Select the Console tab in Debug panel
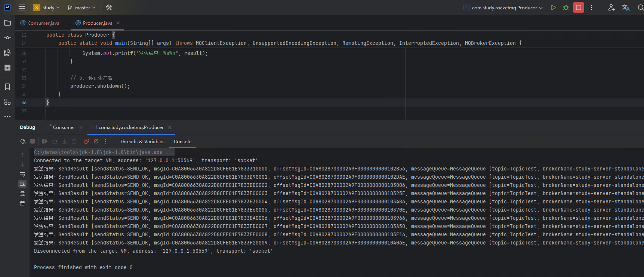 pos(182,141)
